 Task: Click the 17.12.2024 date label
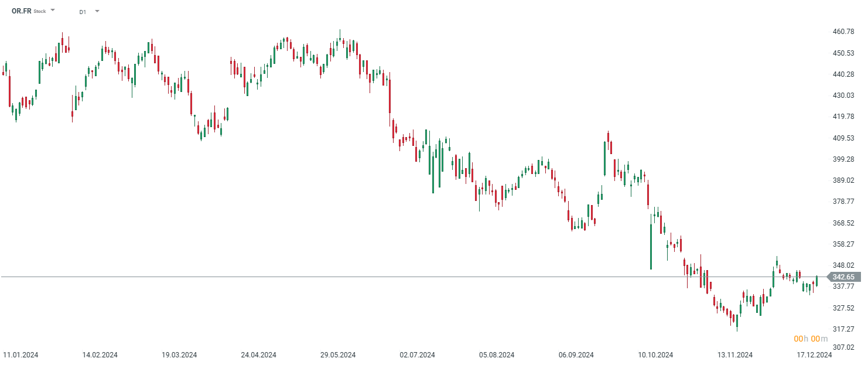814,355
